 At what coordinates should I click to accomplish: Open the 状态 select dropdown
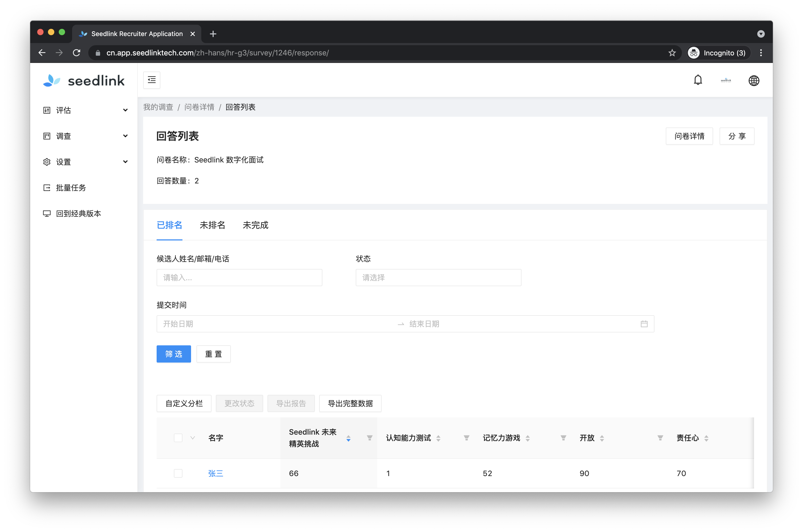click(438, 277)
